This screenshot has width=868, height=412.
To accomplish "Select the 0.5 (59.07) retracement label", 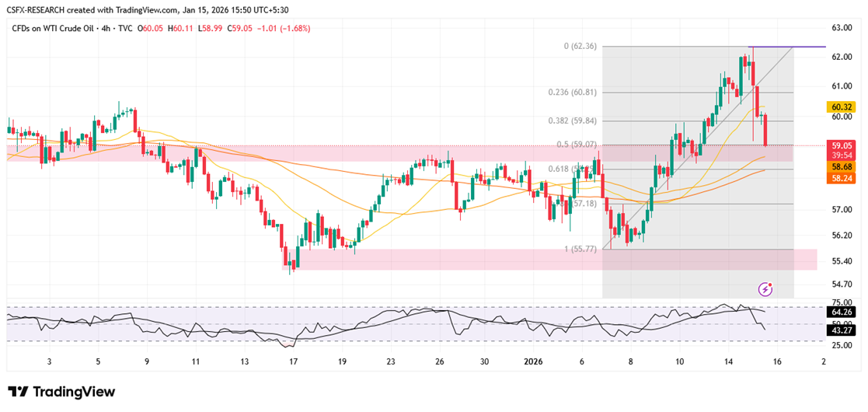I will (577, 145).
